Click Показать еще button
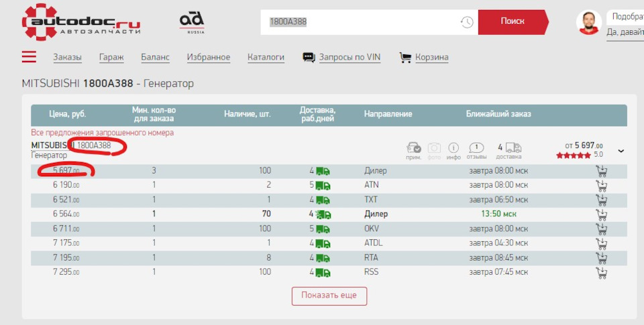Viewport: 644px width, 325px height. 329,296
